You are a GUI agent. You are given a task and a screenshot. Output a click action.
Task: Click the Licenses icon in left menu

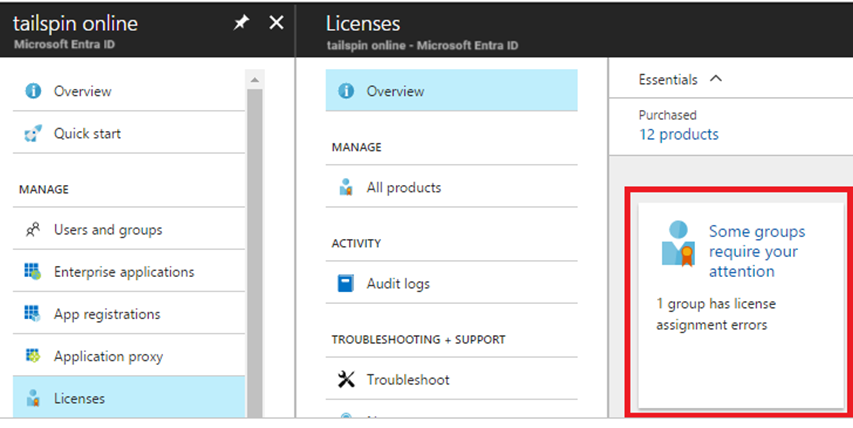pyautogui.click(x=33, y=398)
